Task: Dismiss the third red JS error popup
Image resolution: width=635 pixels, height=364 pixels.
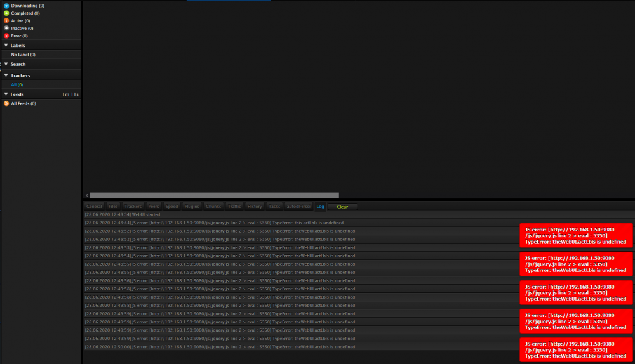Action: click(576, 293)
